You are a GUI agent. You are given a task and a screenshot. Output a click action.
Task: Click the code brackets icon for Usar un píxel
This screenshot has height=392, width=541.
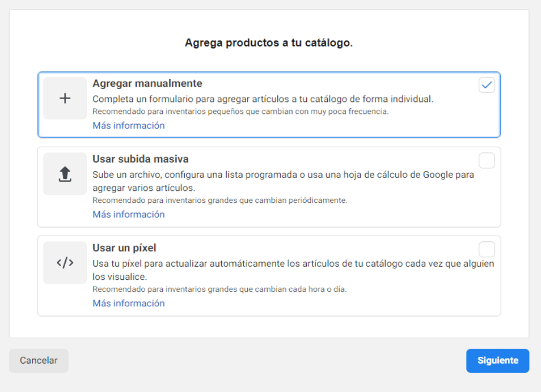click(65, 263)
